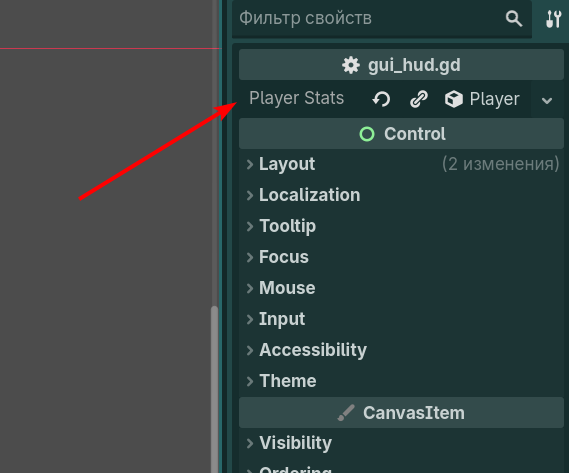This screenshot has height=473, width=569.
Task: Expand the Input property group
Action: (x=401, y=319)
